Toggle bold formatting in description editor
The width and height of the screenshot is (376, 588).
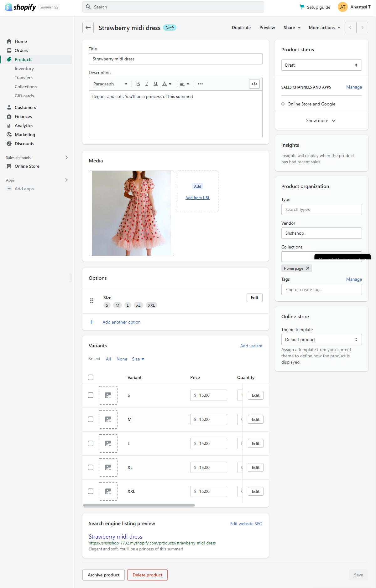pyautogui.click(x=138, y=84)
